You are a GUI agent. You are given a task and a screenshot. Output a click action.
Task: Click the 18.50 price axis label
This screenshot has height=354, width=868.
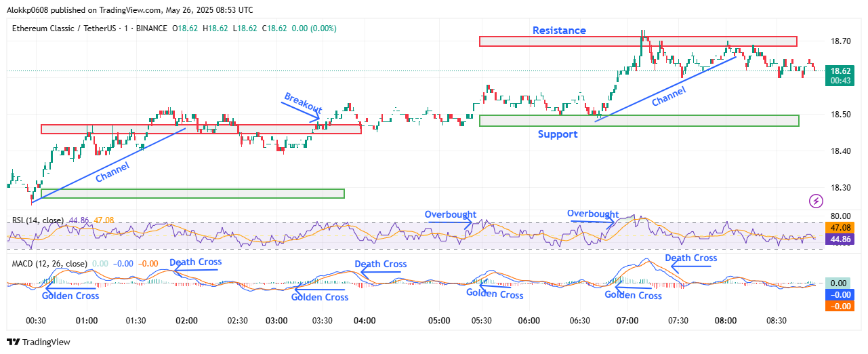pos(840,115)
